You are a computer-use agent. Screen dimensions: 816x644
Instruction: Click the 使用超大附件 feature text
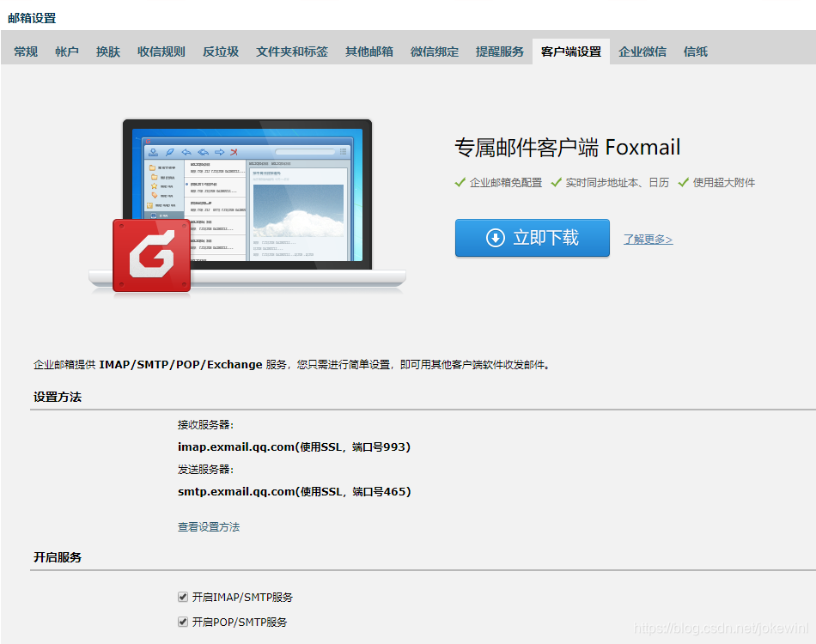pyautogui.click(x=724, y=183)
